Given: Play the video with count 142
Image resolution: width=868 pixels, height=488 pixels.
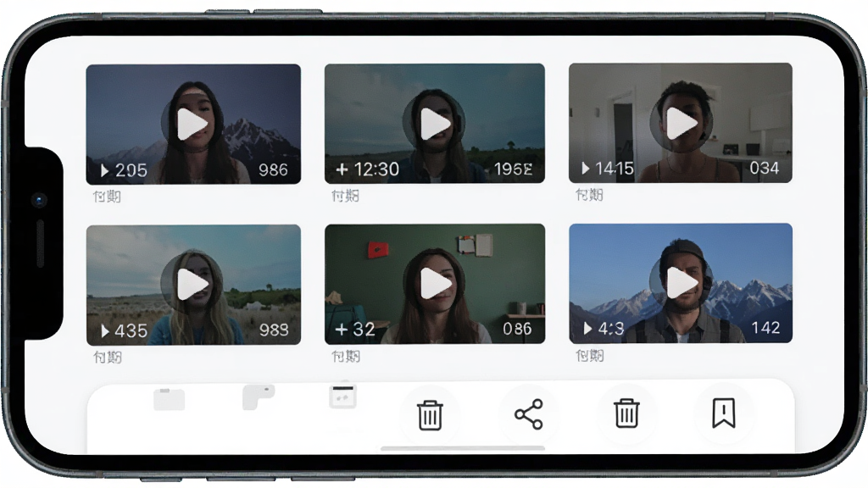Looking at the screenshot, I should (681, 283).
